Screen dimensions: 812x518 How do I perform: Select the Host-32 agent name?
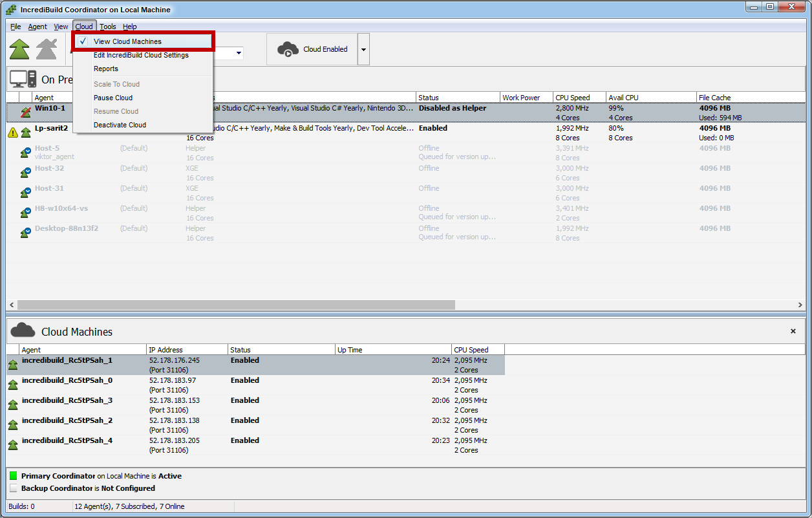pos(49,168)
